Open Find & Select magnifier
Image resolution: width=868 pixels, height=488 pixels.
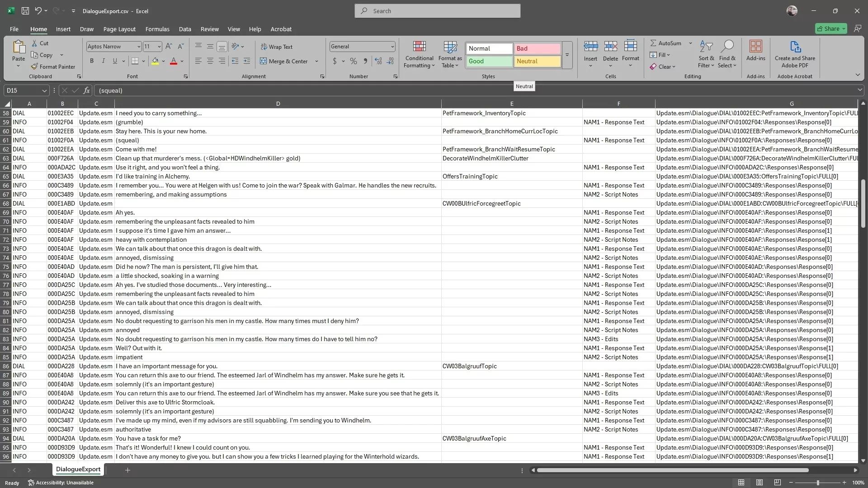point(727,47)
